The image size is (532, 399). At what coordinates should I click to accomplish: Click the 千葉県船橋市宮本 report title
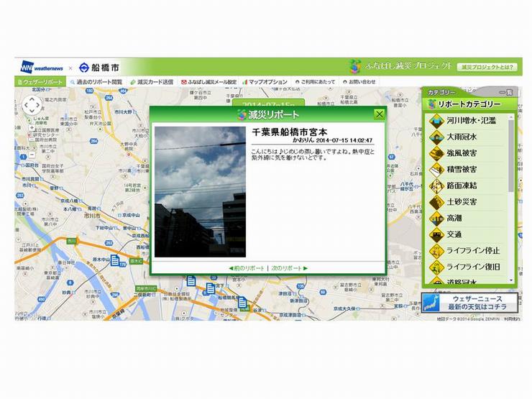coord(290,132)
